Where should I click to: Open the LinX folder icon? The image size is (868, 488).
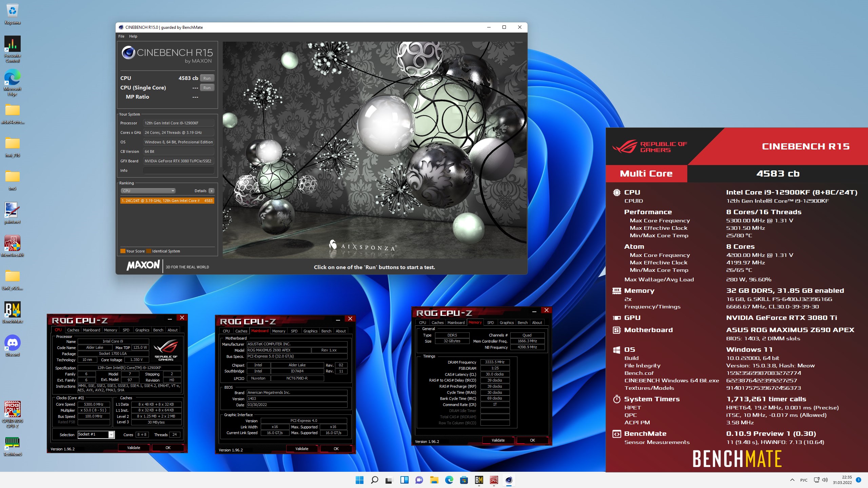click(13, 279)
